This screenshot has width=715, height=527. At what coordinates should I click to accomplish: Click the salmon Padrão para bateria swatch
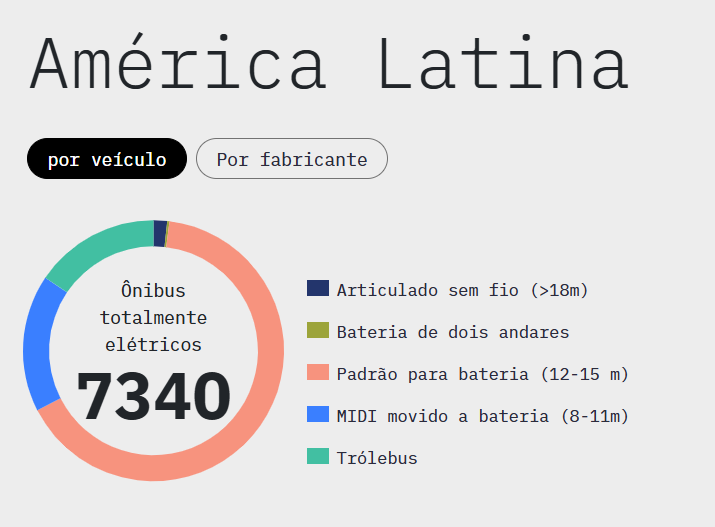(318, 373)
